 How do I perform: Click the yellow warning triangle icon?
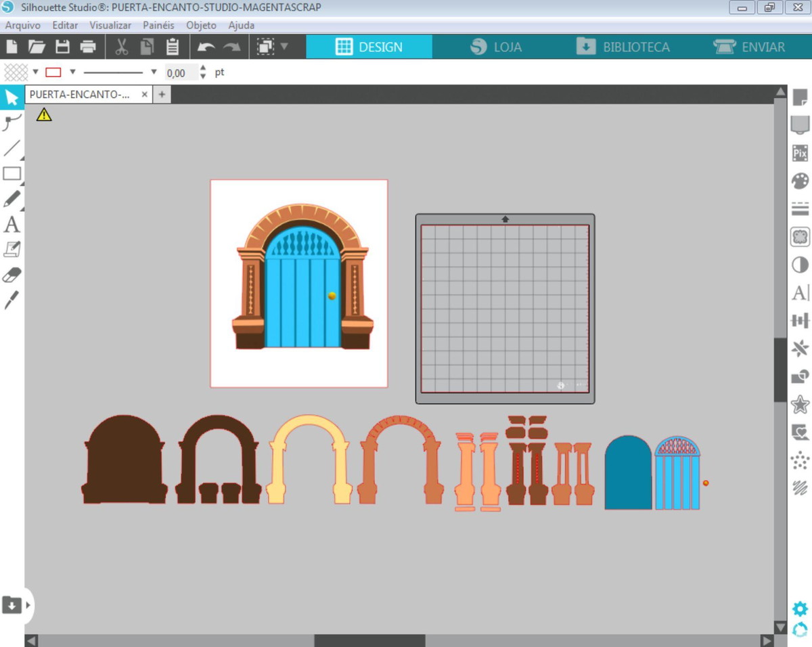[x=44, y=114]
